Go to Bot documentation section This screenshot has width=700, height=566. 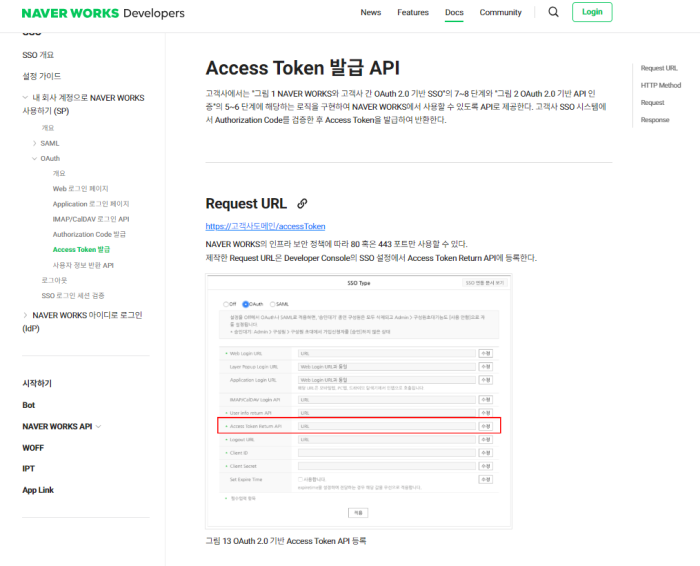click(x=29, y=405)
